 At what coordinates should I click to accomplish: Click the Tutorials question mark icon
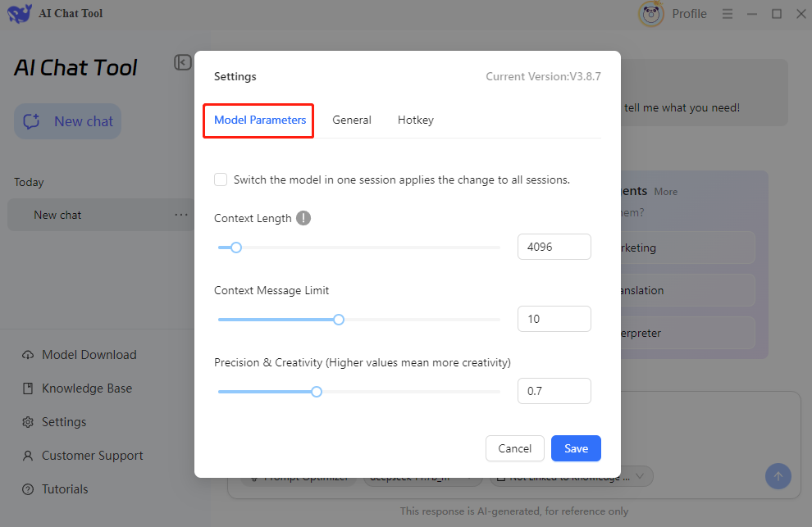(x=28, y=489)
